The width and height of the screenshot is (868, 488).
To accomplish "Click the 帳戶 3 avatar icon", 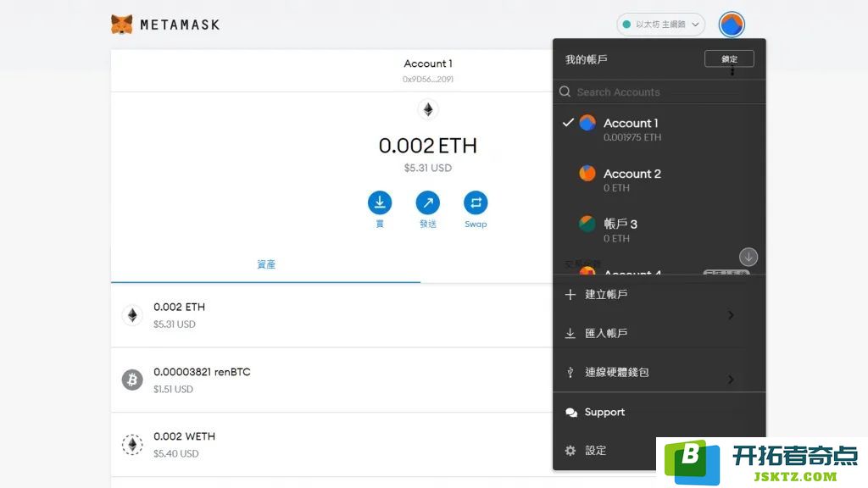I will click(x=587, y=224).
